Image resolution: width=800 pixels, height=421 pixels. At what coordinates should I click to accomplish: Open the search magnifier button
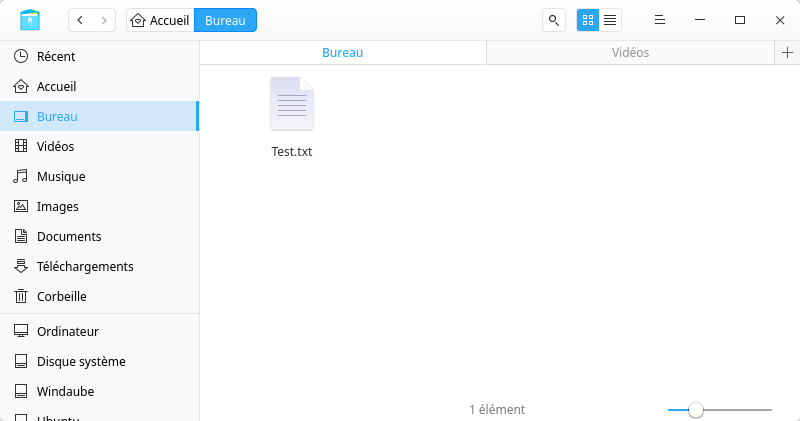pos(554,20)
